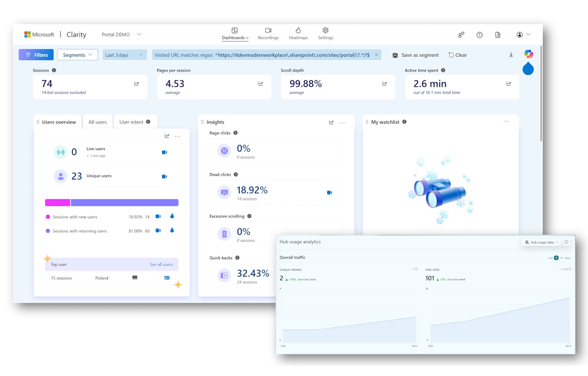588x376 pixels.
Task: Open the share/invite users icon
Action: coord(461,35)
